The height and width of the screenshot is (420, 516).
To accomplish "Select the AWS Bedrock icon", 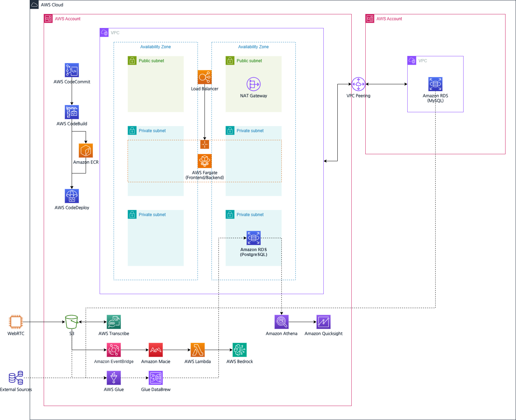I will pyautogui.click(x=239, y=350).
